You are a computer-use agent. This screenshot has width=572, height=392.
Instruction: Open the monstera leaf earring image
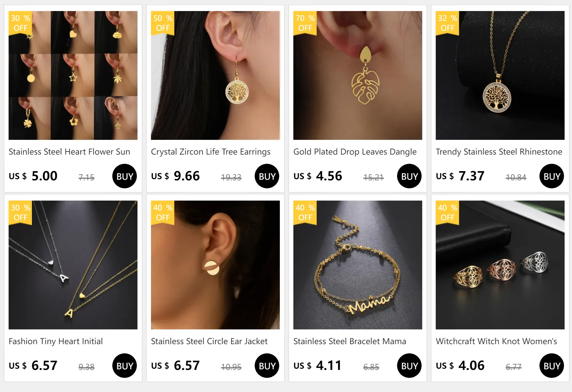pos(358,75)
